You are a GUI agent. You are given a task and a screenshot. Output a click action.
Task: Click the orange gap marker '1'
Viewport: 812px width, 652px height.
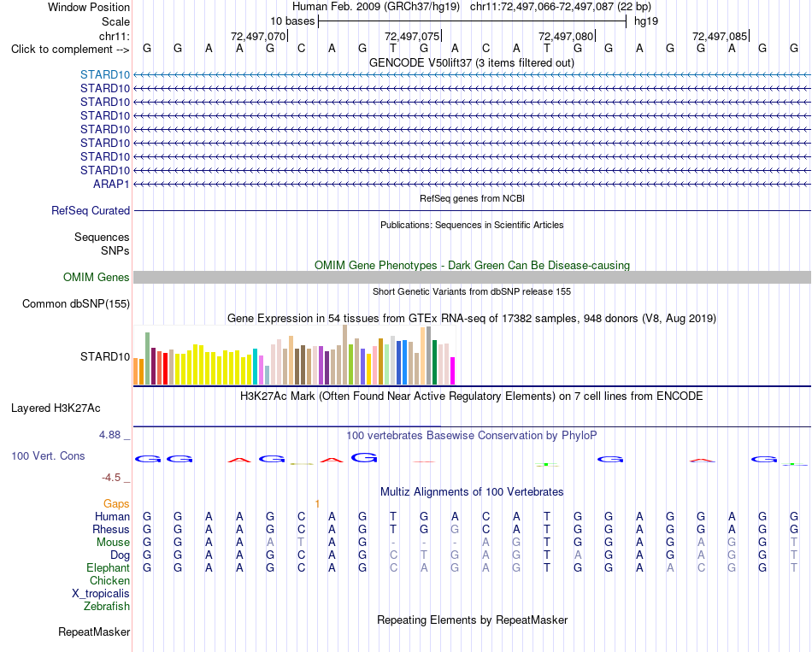pos(317,503)
